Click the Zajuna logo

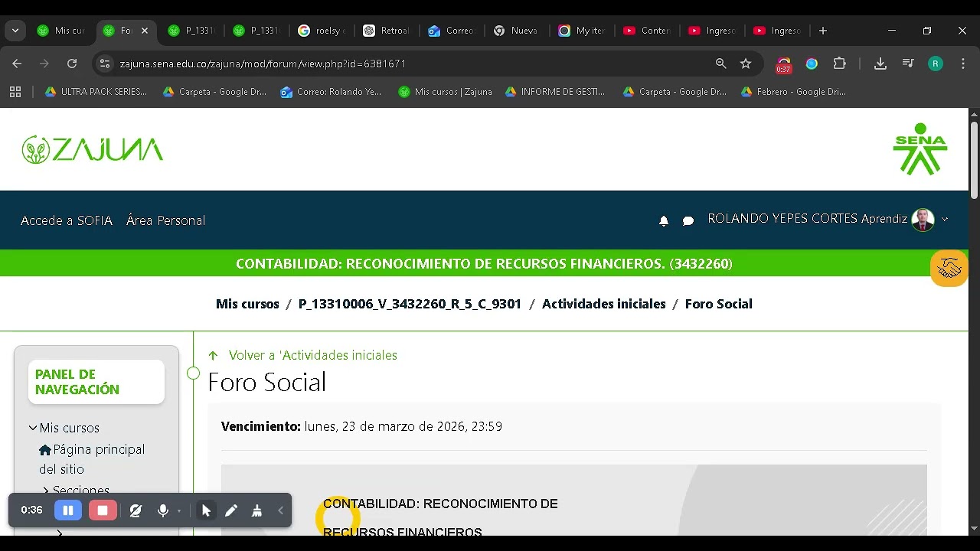[92, 149]
